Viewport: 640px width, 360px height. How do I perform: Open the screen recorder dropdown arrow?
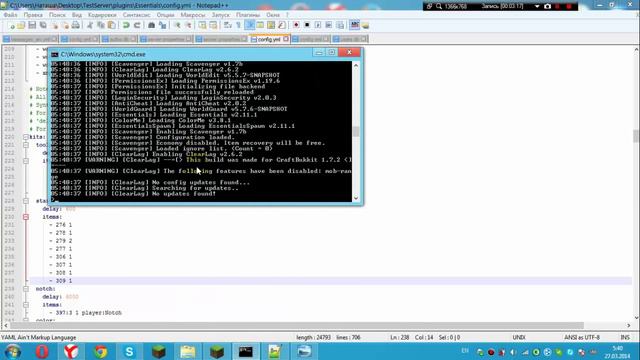pos(537,6)
